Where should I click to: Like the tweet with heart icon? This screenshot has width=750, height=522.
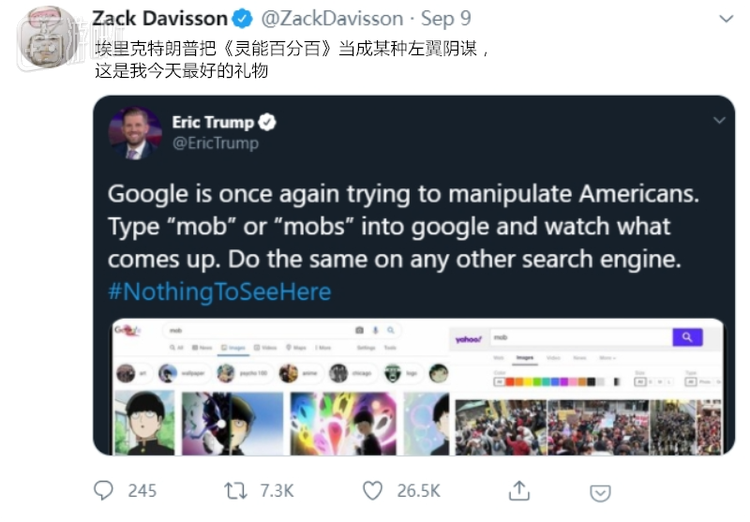[x=372, y=490]
